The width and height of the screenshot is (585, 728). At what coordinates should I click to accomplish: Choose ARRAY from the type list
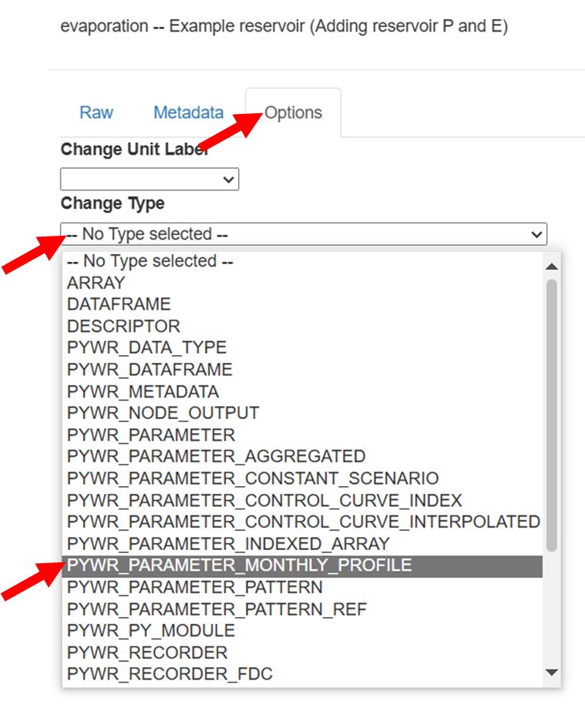[x=96, y=283]
